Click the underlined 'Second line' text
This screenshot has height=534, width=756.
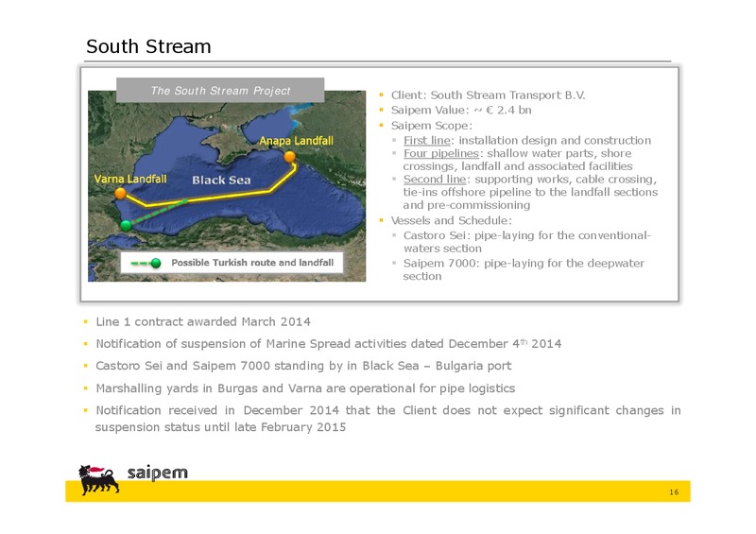[x=435, y=180]
